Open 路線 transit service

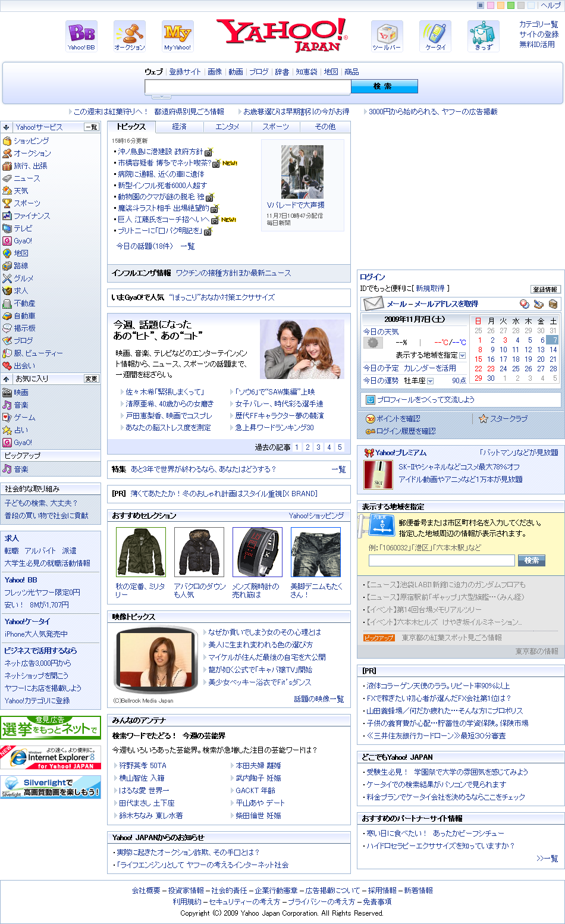click(x=21, y=266)
